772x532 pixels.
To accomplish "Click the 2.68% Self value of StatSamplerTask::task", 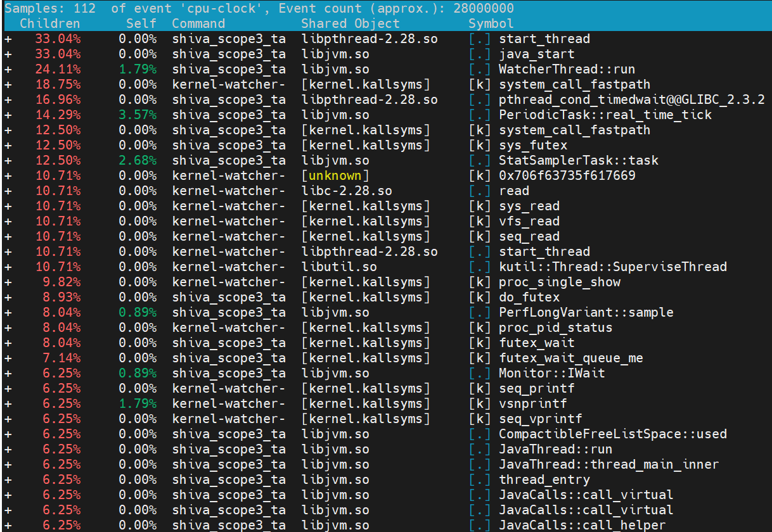I will [138, 161].
